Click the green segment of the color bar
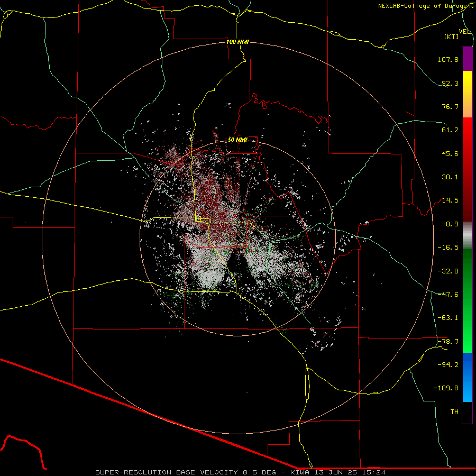The width and height of the screenshot is (476, 476). pos(467,300)
